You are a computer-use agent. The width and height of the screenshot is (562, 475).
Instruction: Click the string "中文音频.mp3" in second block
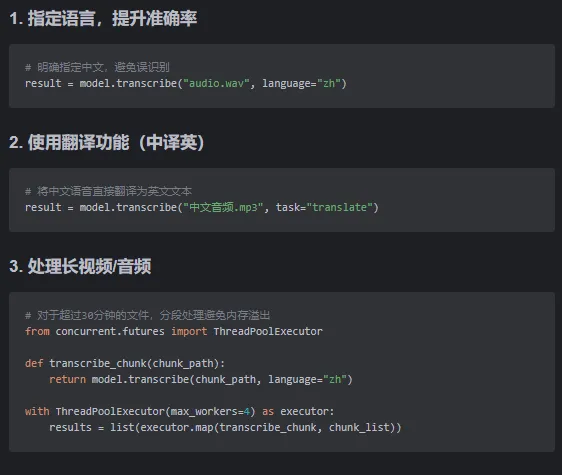(223, 207)
